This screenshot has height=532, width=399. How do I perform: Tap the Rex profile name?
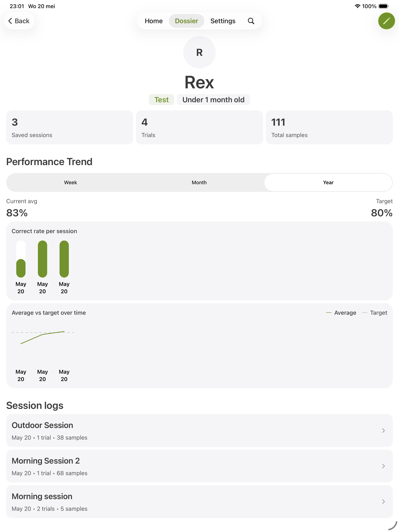(x=199, y=82)
